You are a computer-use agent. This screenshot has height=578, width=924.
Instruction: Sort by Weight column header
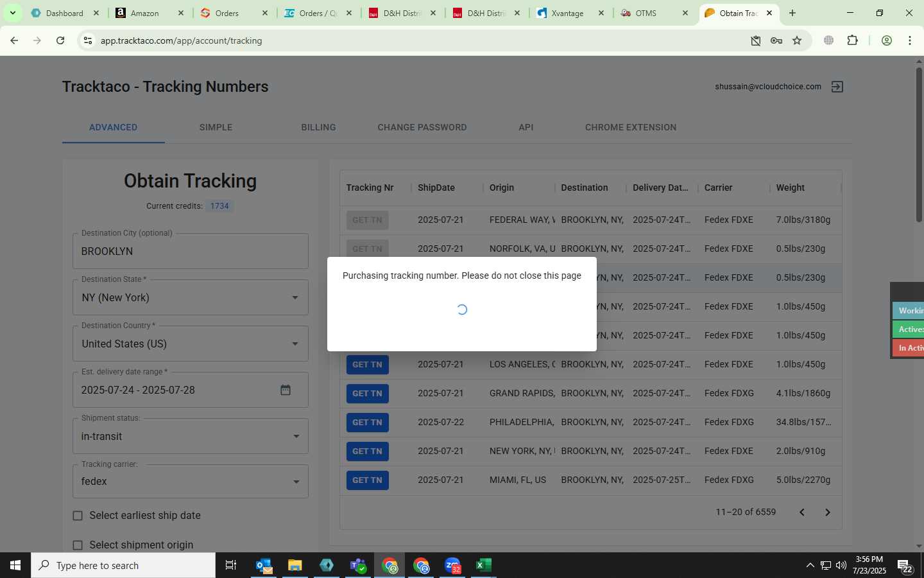point(790,188)
